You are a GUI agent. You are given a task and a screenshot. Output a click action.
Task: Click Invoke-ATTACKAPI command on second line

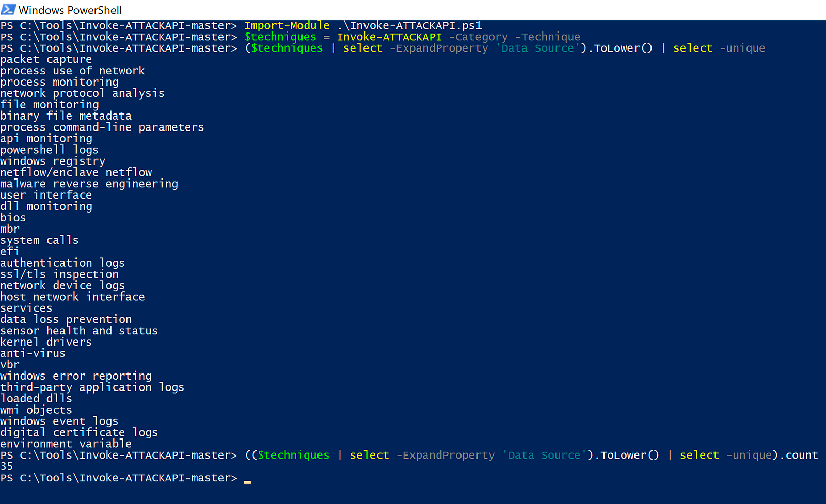(x=389, y=37)
